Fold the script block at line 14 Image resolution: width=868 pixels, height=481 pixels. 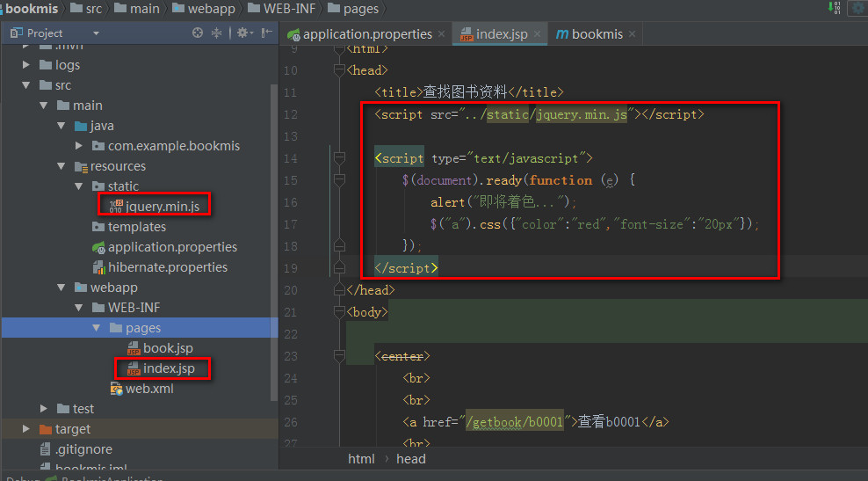339,158
